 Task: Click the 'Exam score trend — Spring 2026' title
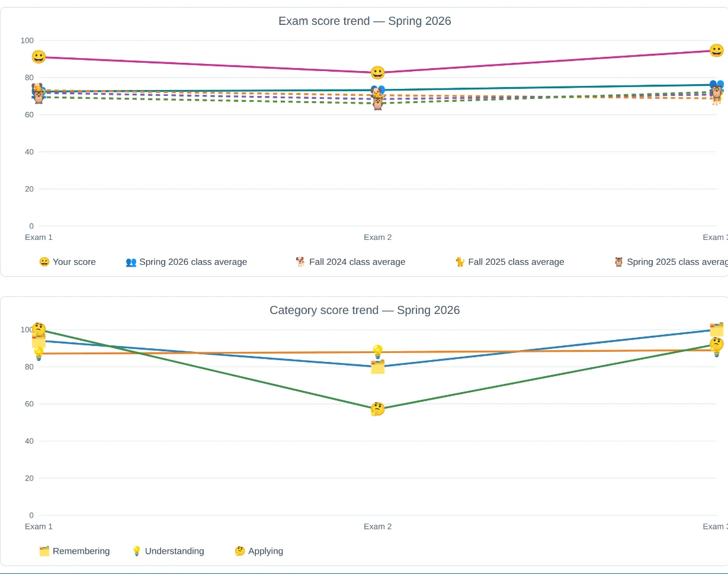tap(365, 21)
